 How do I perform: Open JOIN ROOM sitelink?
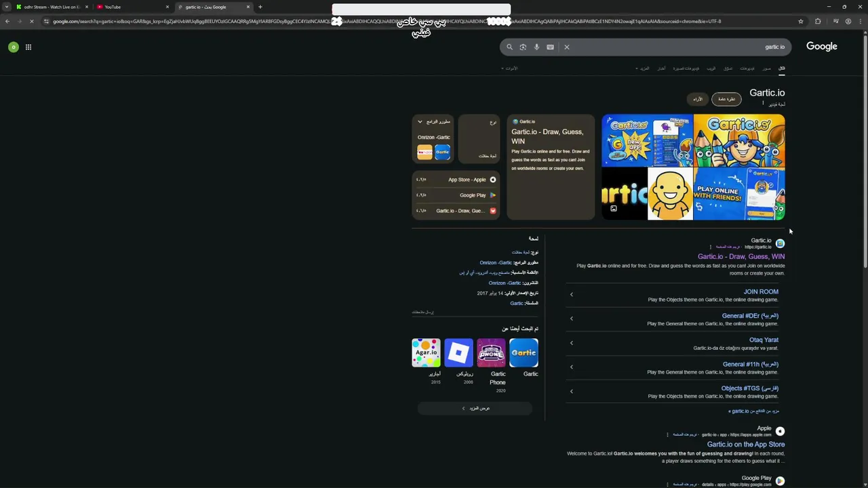click(x=760, y=291)
